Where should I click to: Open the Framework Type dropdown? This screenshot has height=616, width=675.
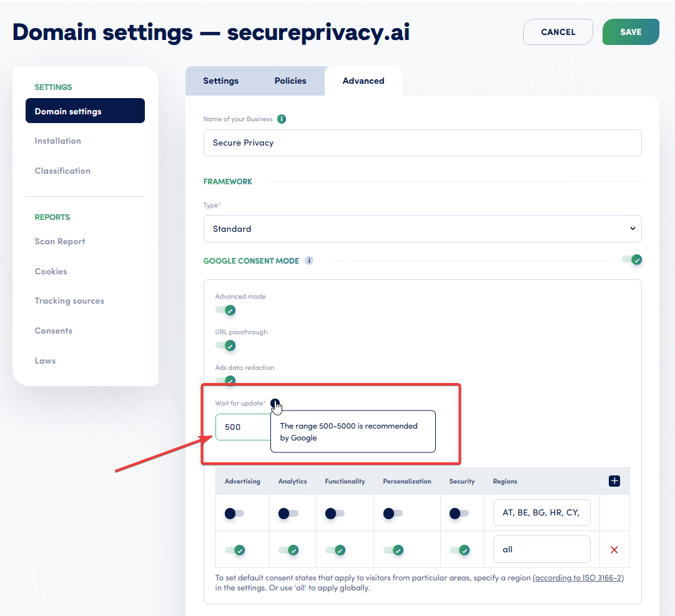point(422,229)
